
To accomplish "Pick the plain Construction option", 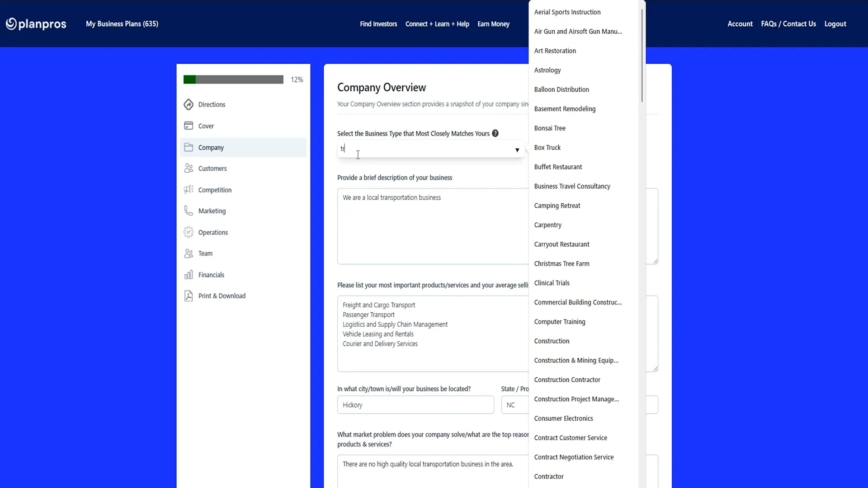I will click(x=583, y=341).
